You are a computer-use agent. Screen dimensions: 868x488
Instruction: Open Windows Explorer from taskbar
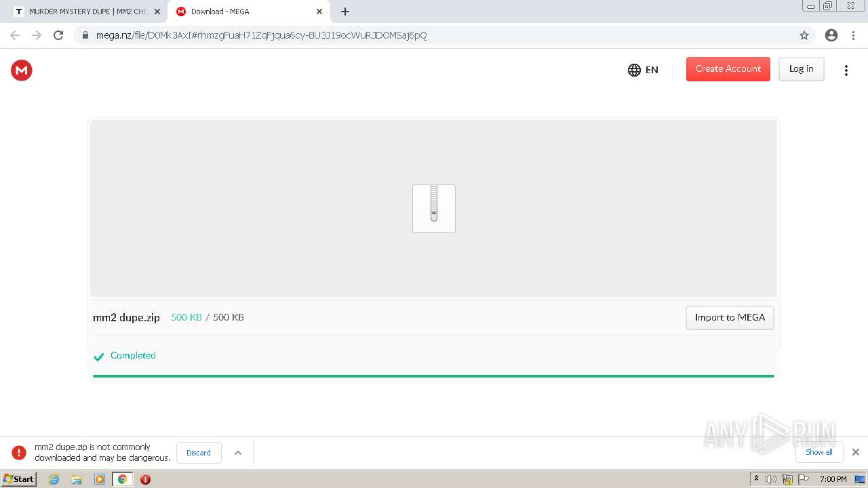(x=77, y=479)
